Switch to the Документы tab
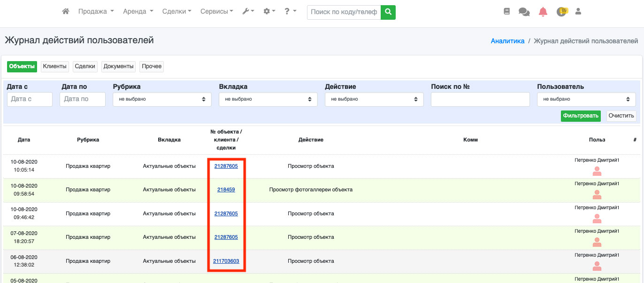This screenshot has height=283, width=644. click(119, 67)
